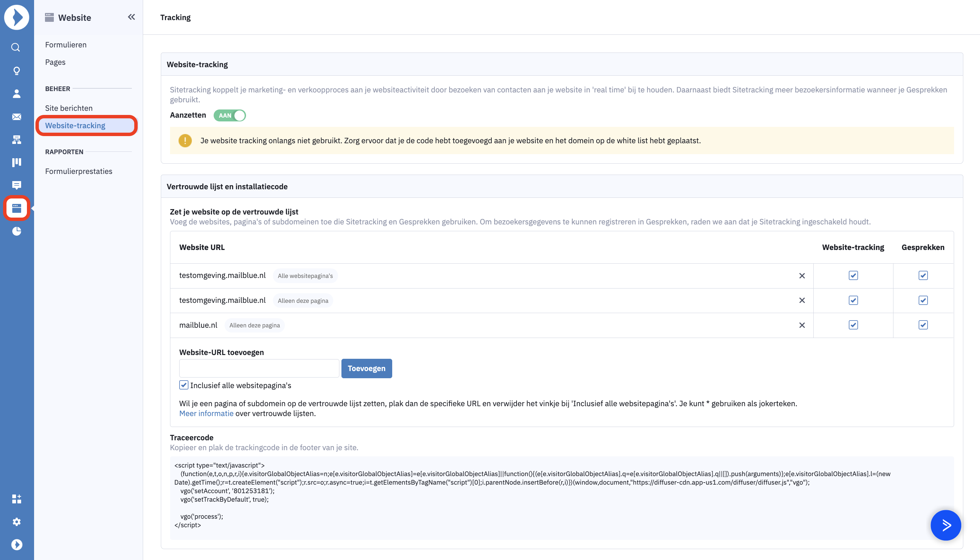Toggle Gesprekken for testomgeving.mailblue.nl single page
Screen dimensions: 980x560
pos(923,300)
